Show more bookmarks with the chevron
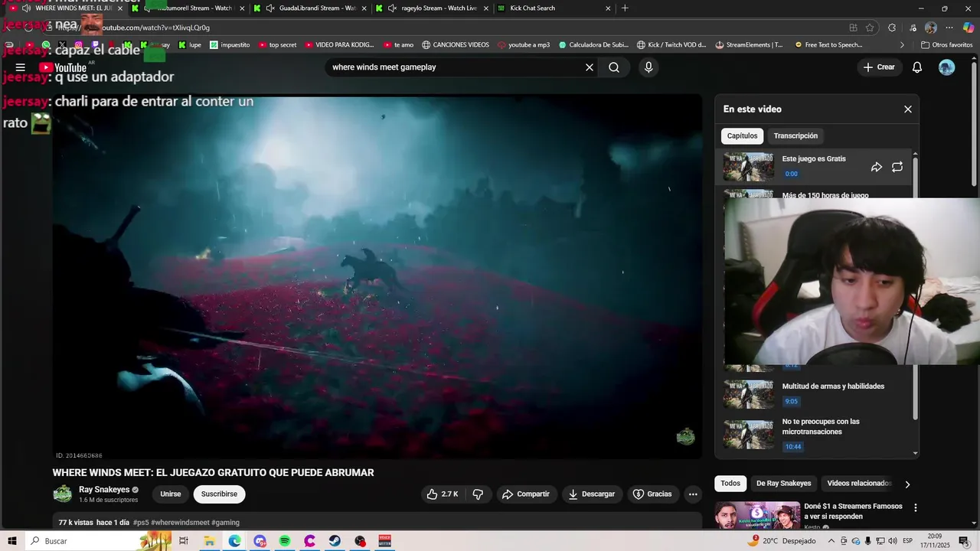The image size is (980, 551). pyautogui.click(x=901, y=45)
